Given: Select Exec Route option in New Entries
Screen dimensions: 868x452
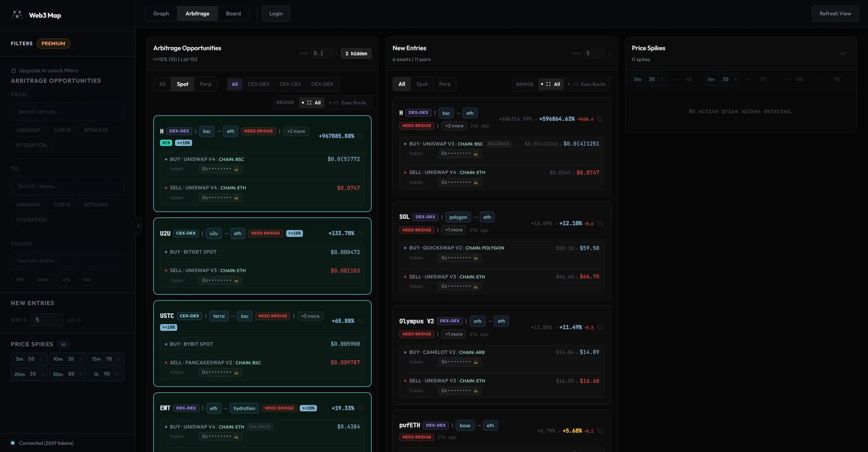Looking at the screenshot, I should pyautogui.click(x=587, y=84).
